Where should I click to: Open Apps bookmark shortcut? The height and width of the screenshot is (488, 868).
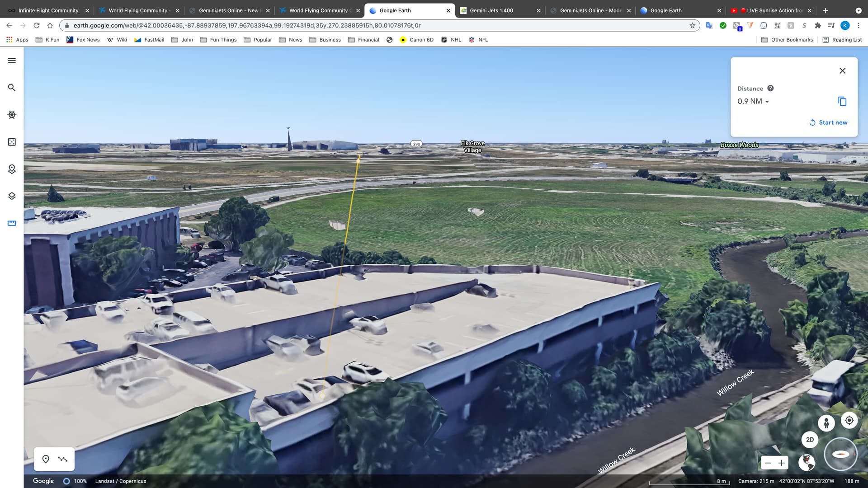click(x=17, y=40)
